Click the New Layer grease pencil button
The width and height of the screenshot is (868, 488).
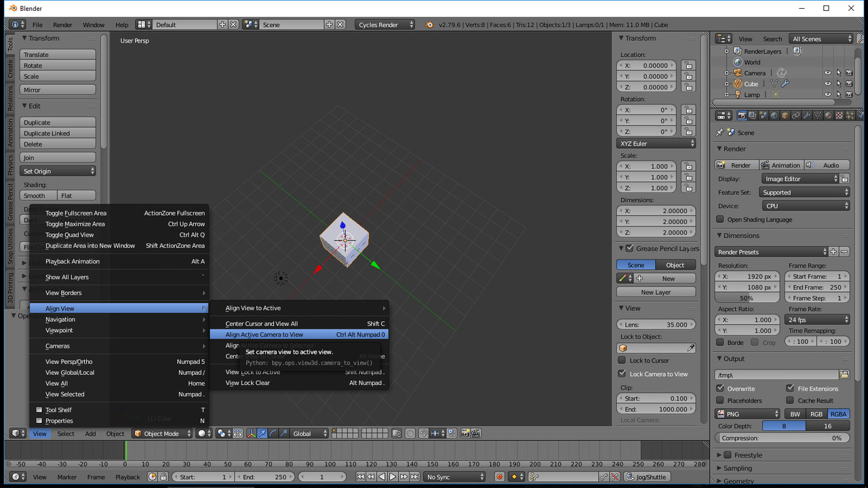656,292
